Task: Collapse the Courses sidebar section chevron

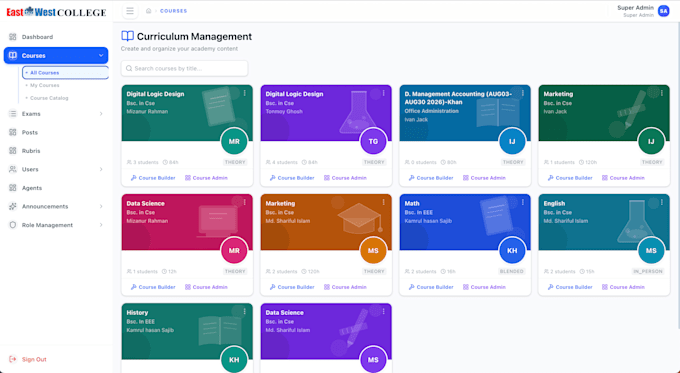Action: 101,56
